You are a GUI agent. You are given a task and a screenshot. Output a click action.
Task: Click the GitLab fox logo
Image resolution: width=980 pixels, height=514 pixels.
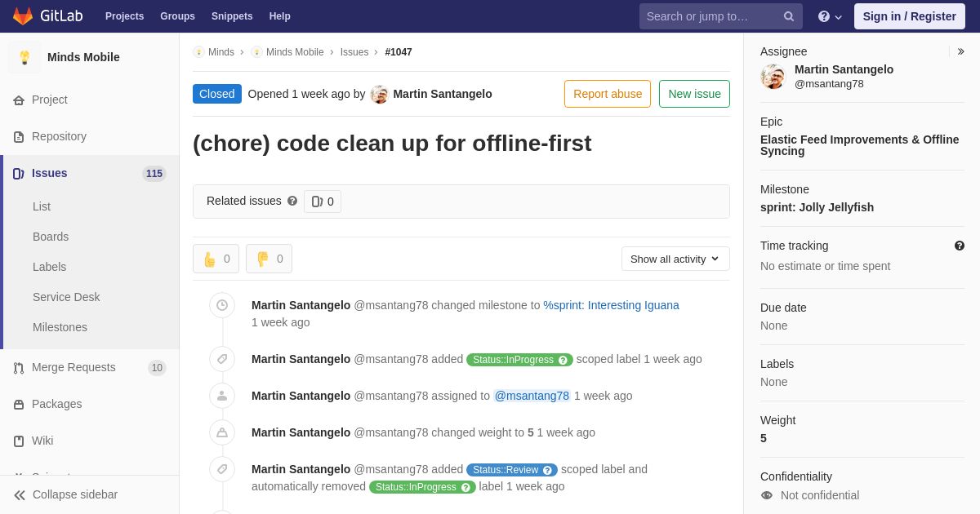(x=23, y=16)
